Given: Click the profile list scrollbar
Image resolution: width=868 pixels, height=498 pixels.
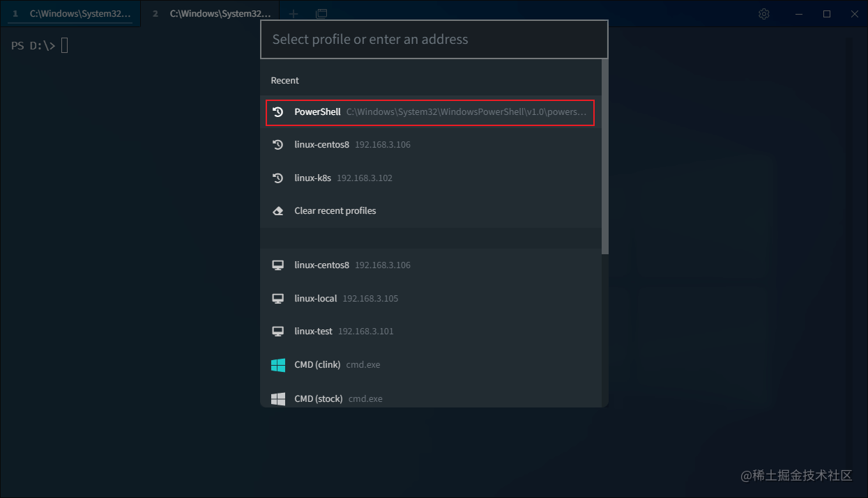Looking at the screenshot, I should (604, 157).
